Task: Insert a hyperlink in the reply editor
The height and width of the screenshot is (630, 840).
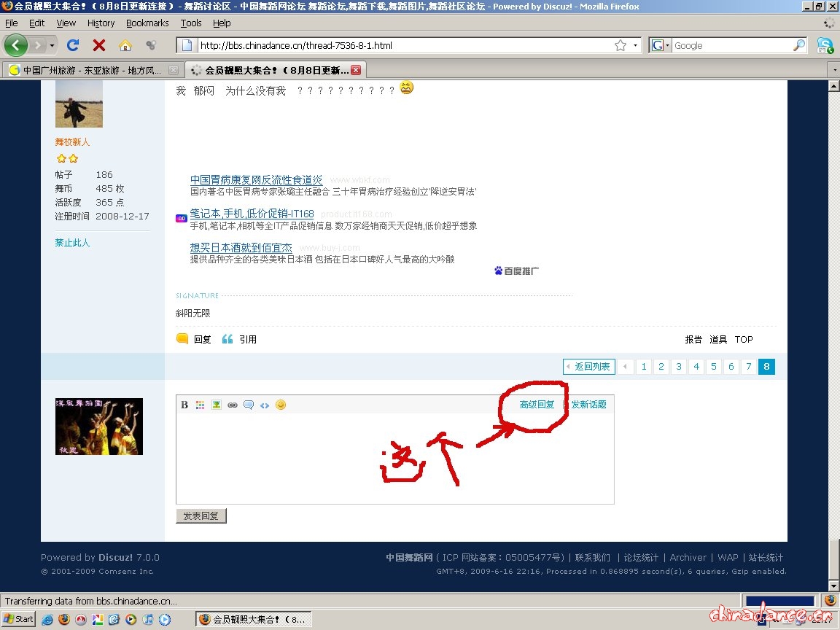Action: click(233, 405)
